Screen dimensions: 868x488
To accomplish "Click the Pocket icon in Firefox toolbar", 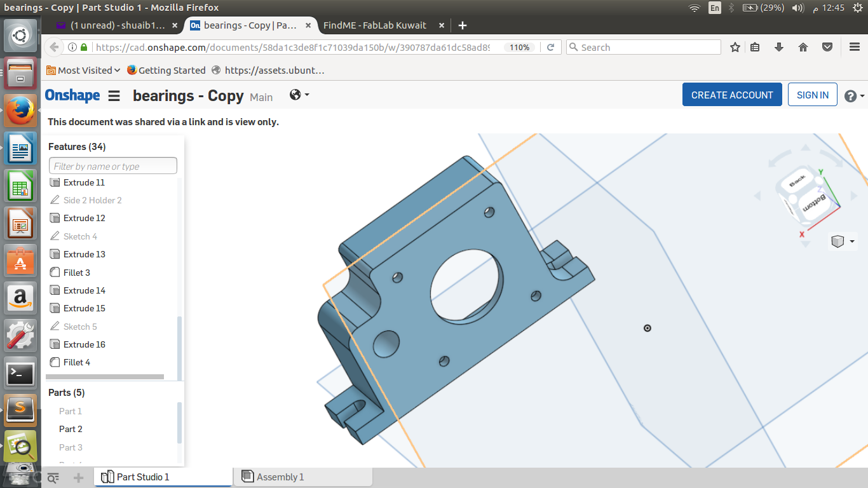I will click(827, 48).
